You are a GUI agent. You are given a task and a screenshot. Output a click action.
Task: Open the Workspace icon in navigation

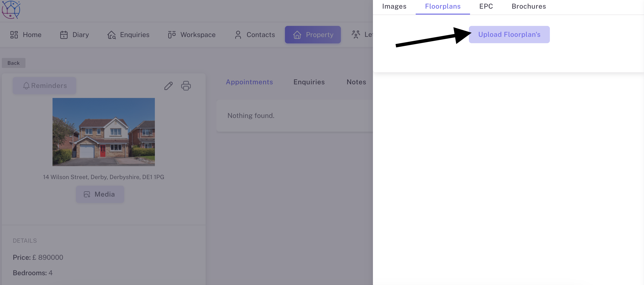pyautogui.click(x=172, y=35)
